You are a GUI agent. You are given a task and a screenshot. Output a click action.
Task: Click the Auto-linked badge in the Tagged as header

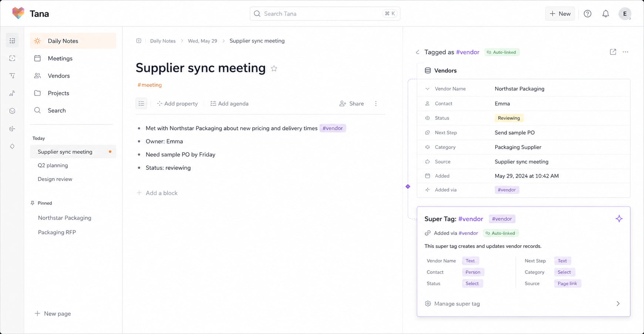502,52
